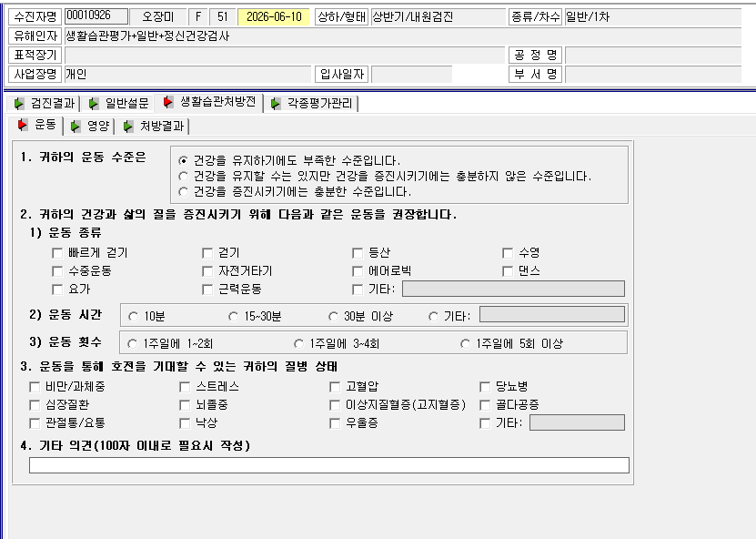756x539 pixels.
Task: Click the 기타 의견 text input field
Action: [329, 465]
